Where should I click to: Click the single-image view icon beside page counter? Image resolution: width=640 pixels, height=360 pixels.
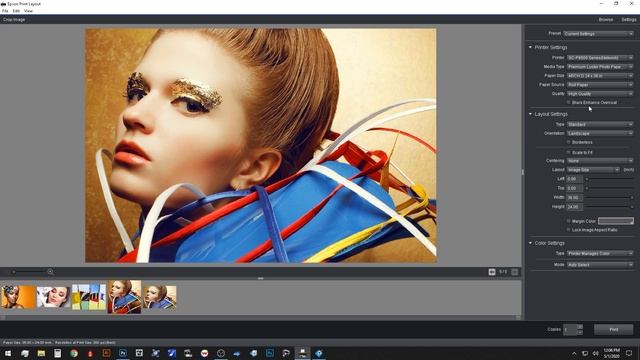(x=492, y=272)
